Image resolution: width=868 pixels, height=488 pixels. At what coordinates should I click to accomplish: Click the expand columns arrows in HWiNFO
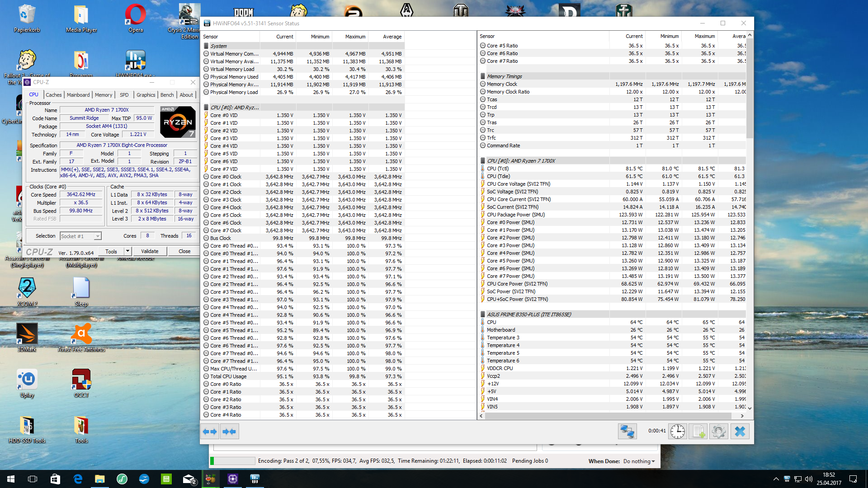210,432
